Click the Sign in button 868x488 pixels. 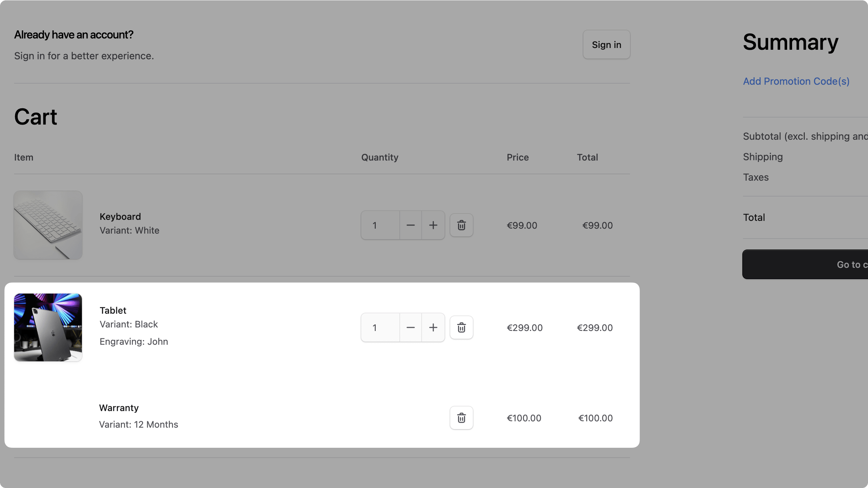click(606, 44)
